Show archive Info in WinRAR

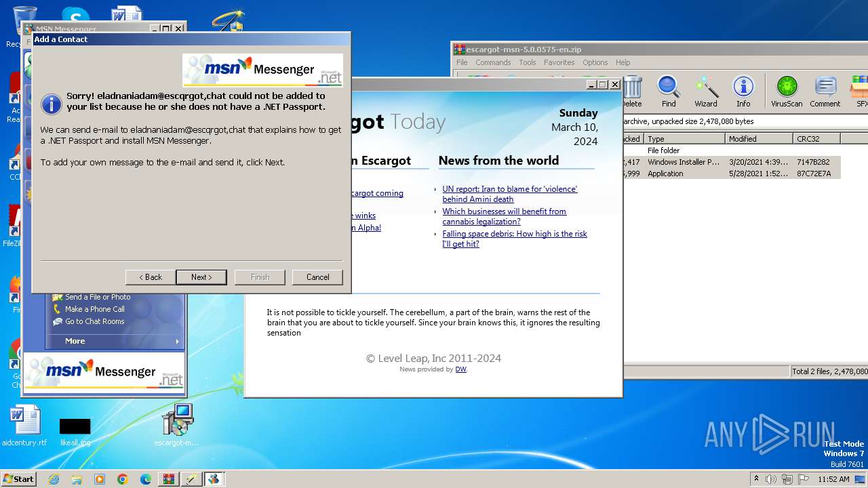743,91
